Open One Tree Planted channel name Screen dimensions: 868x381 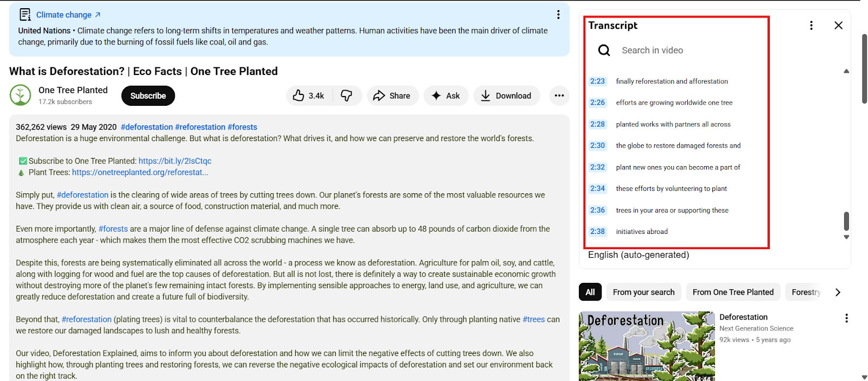(73, 90)
